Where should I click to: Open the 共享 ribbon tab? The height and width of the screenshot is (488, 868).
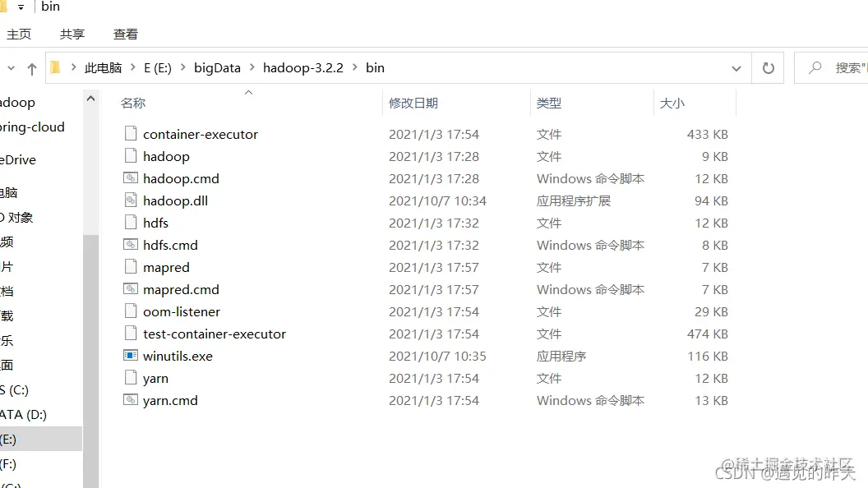point(72,35)
